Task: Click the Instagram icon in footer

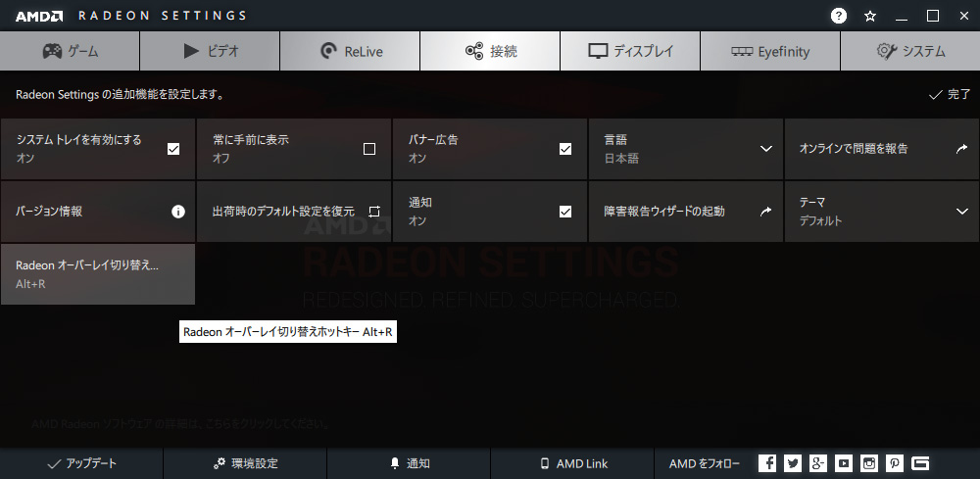Action: click(x=869, y=463)
